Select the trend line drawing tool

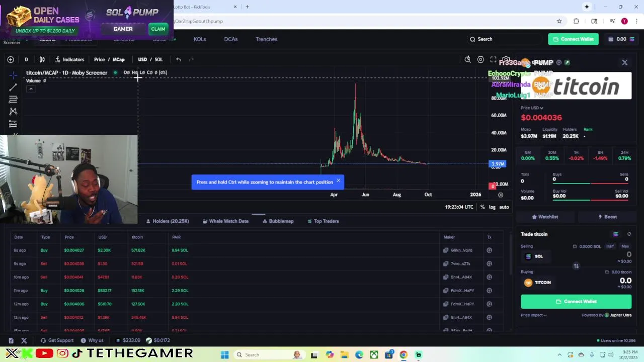[x=13, y=87]
